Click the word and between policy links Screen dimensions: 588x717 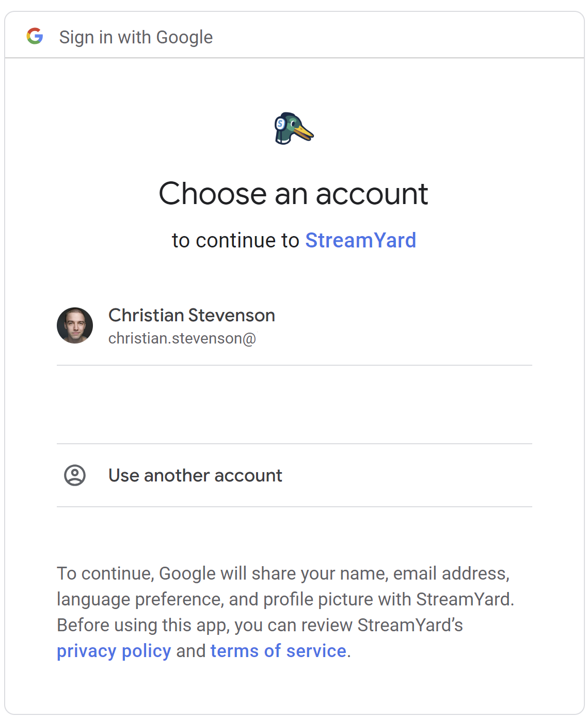(x=191, y=651)
